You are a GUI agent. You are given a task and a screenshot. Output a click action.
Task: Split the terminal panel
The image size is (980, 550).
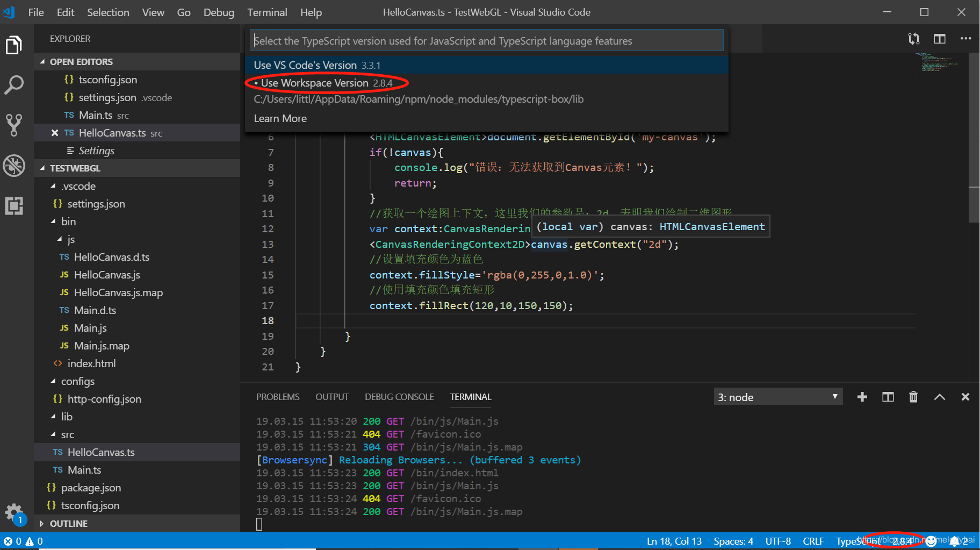(888, 397)
